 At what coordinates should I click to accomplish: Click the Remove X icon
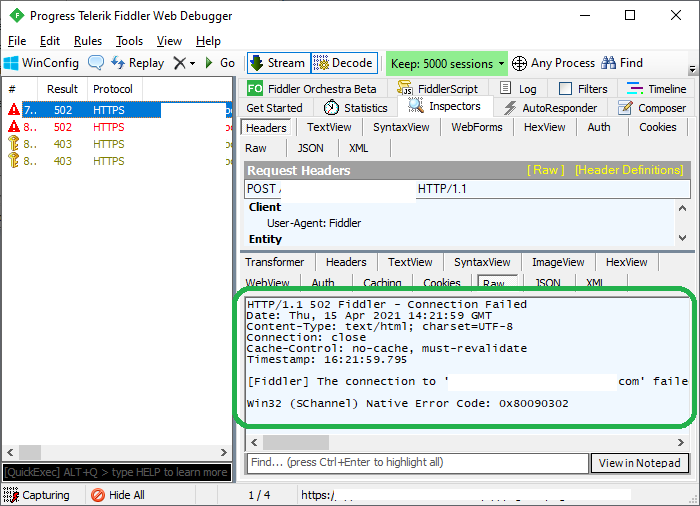pyautogui.click(x=179, y=63)
